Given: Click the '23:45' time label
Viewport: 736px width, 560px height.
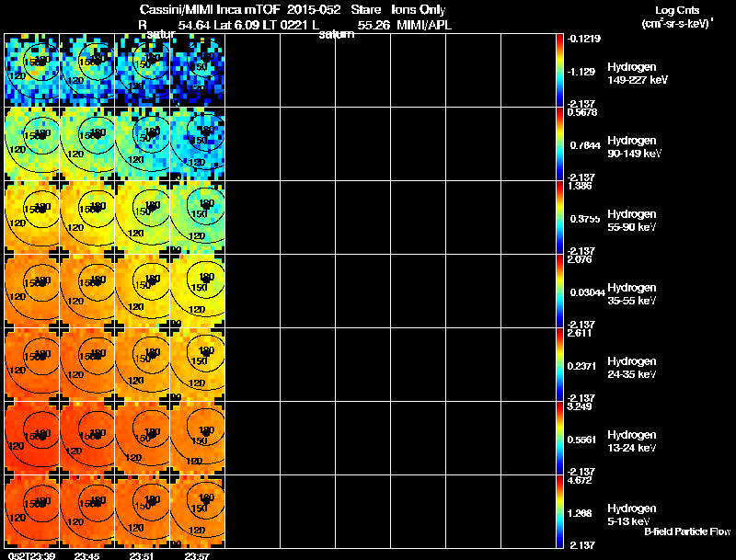Looking at the screenshot, I should point(86,555).
